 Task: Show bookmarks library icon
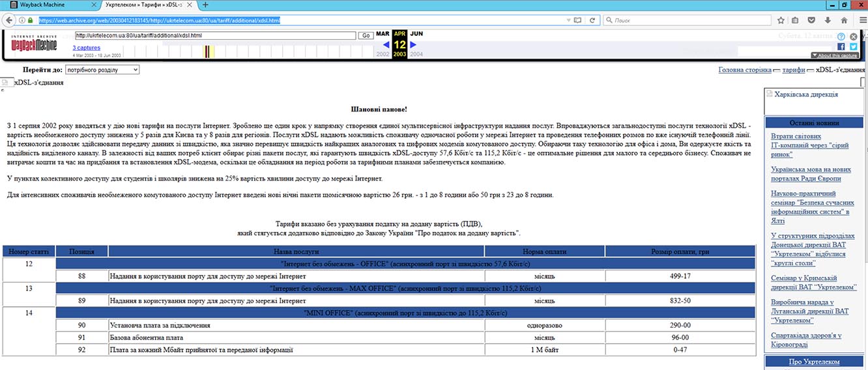pos(796,20)
